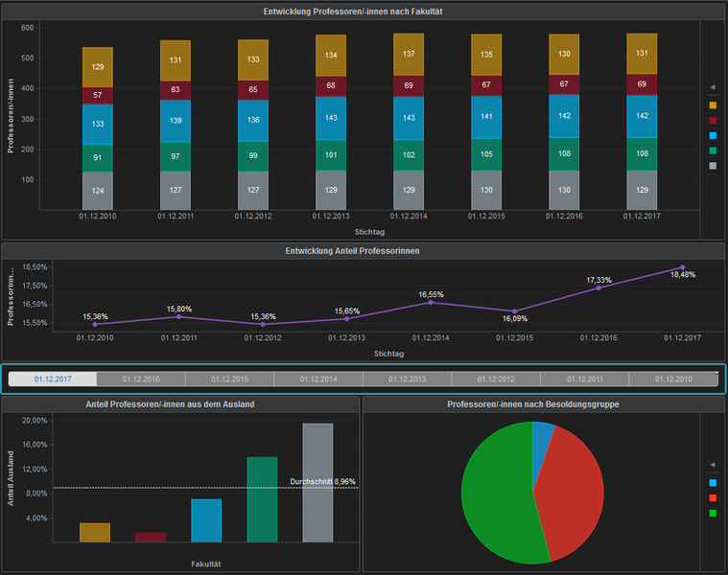The width and height of the screenshot is (728, 575).
Task: Click the 16,55% data point for 2014
Action: [x=431, y=302]
